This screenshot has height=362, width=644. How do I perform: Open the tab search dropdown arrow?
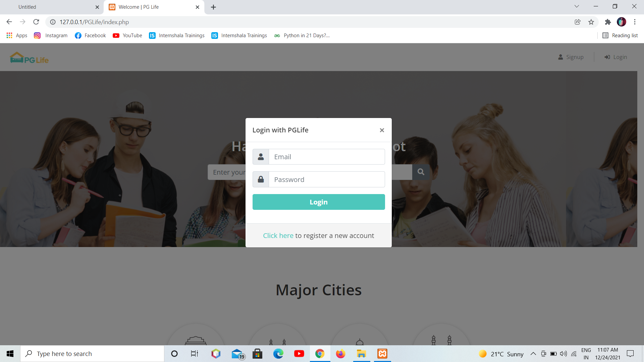[x=577, y=6]
